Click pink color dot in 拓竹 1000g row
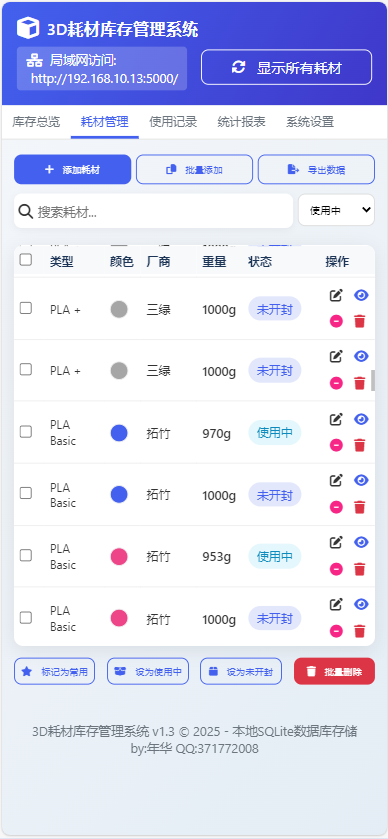 tap(119, 619)
